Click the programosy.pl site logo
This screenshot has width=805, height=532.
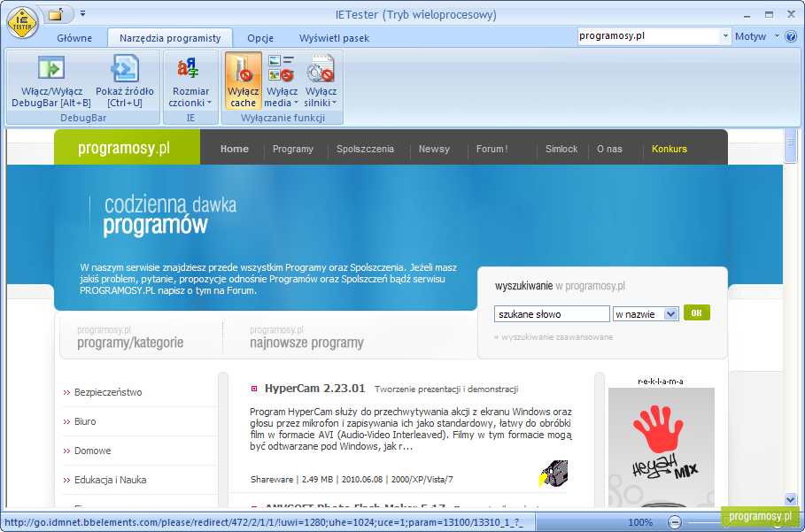pos(124,148)
